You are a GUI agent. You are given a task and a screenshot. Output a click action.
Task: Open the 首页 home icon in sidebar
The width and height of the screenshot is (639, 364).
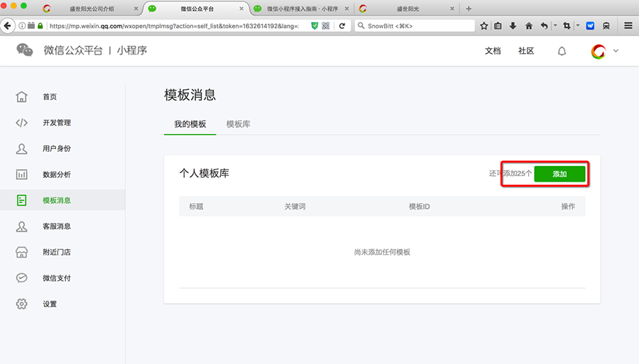click(21, 96)
